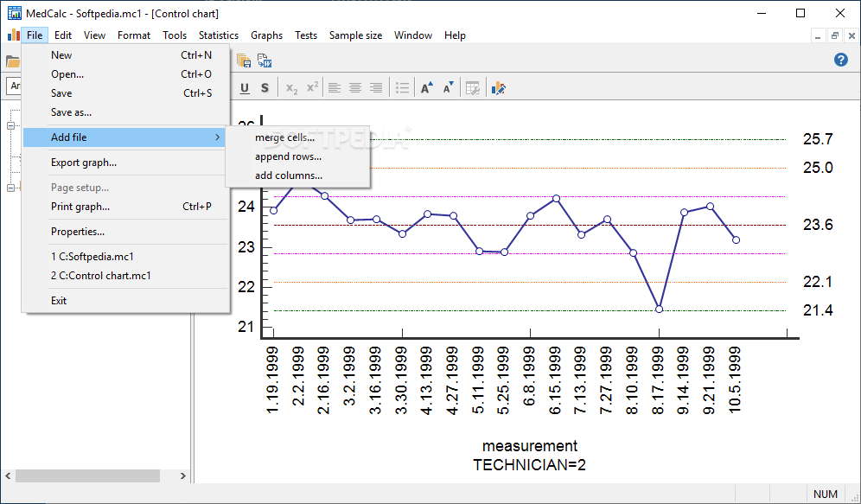Viewport: 861px width, 504px height.
Task: Click the save all graphs icon
Action: click(x=244, y=61)
